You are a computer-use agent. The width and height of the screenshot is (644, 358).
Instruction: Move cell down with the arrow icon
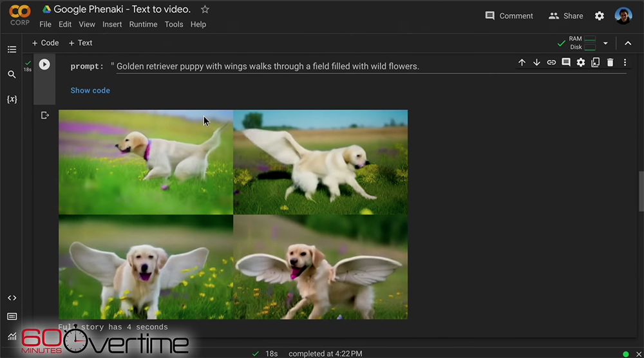[536, 62]
